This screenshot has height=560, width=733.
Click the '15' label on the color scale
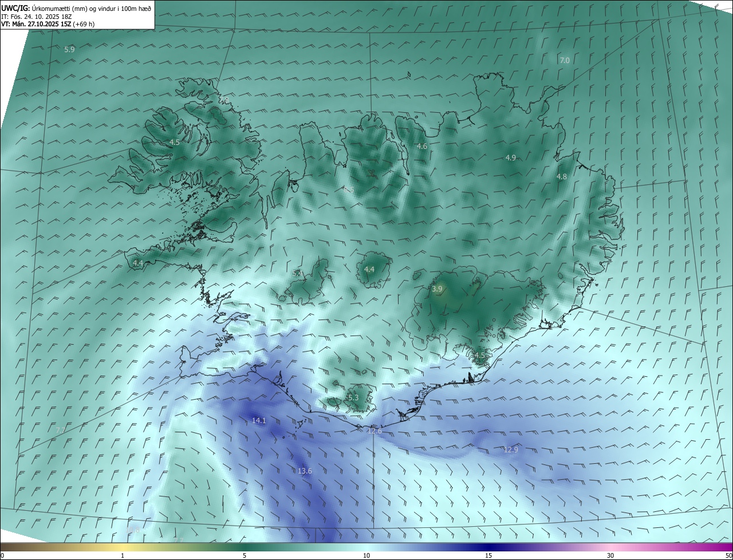[488, 556]
